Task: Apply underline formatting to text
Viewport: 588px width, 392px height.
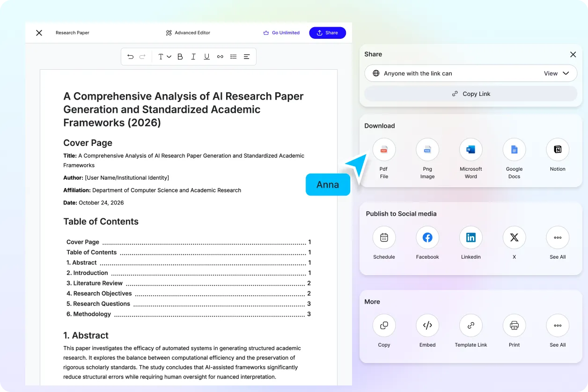Action: (206, 56)
